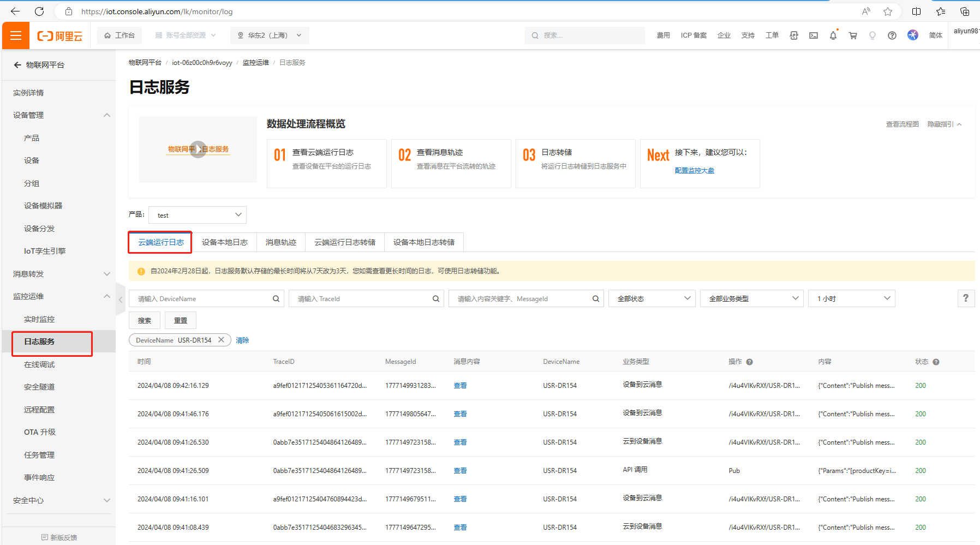Viewport: 980px width, 545px height.
Task: Open the 1 小时 time range dropdown
Action: point(851,299)
